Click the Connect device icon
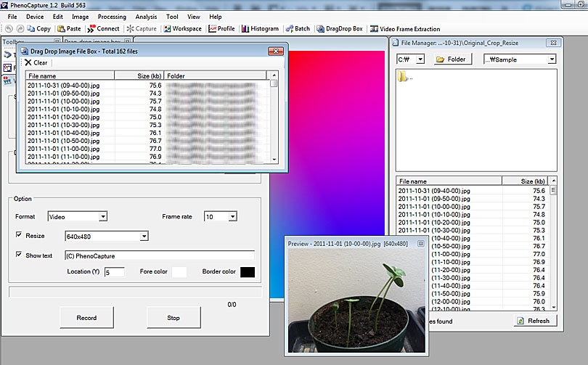 coord(103,29)
